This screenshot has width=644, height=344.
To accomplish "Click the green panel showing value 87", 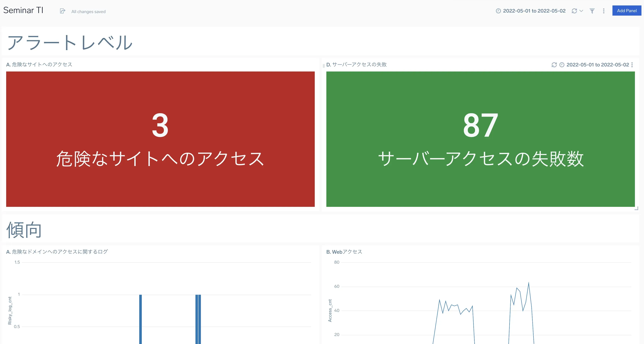I will 480,139.
